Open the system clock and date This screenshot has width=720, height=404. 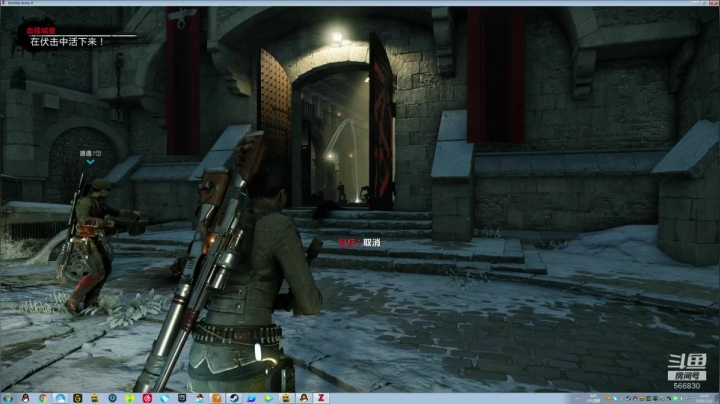pyautogui.click(x=704, y=398)
